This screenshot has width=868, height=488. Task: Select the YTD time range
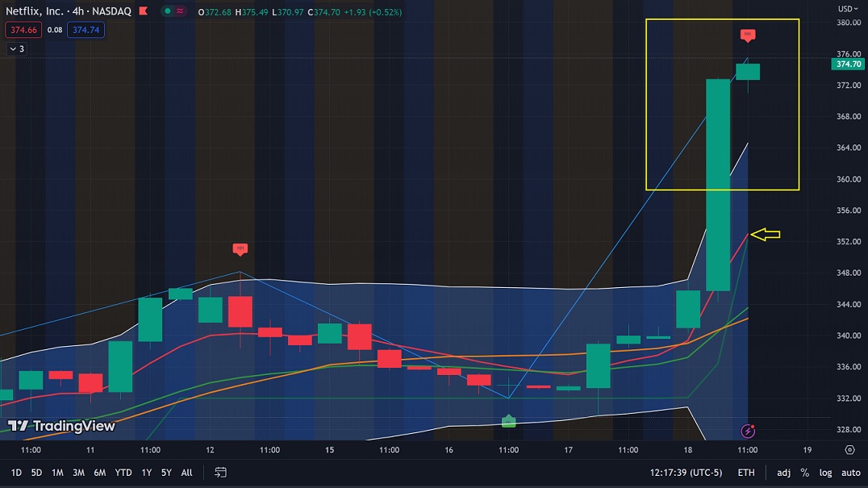coord(123,473)
